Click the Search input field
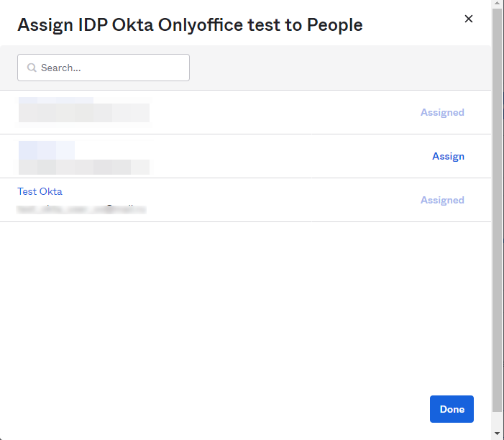 tap(104, 68)
